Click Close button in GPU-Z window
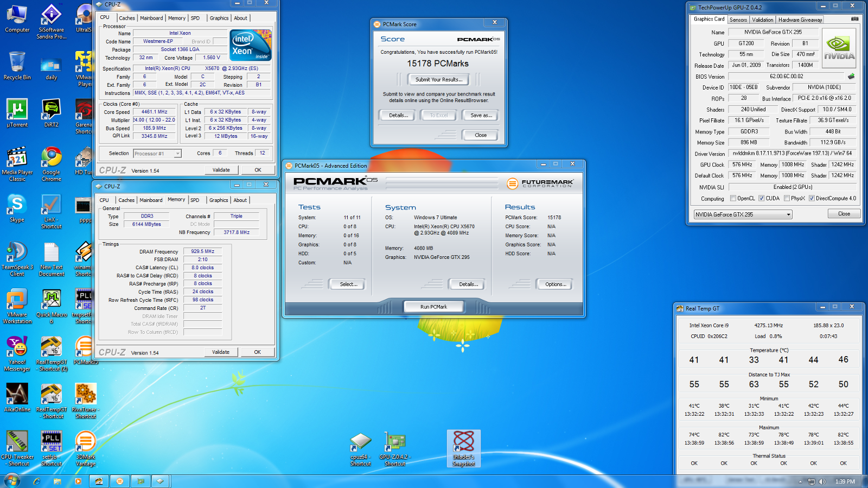 pyautogui.click(x=844, y=214)
